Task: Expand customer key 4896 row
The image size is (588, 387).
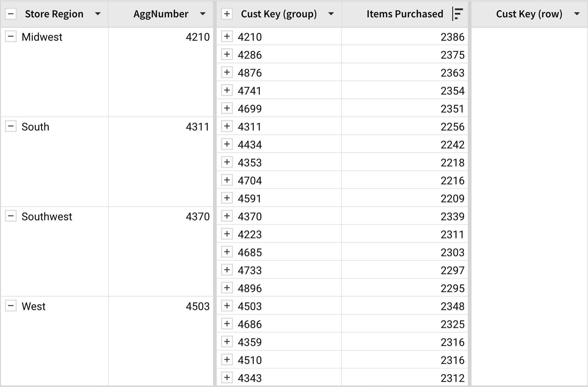Action: point(227,288)
